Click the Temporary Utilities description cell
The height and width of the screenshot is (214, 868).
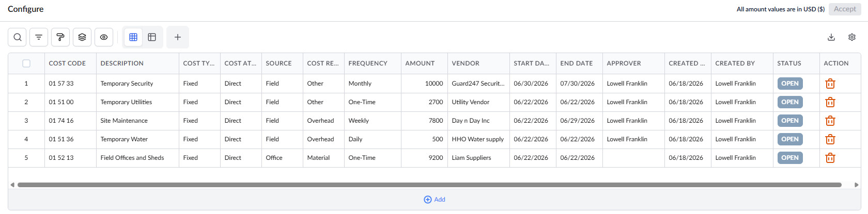click(x=137, y=102)
